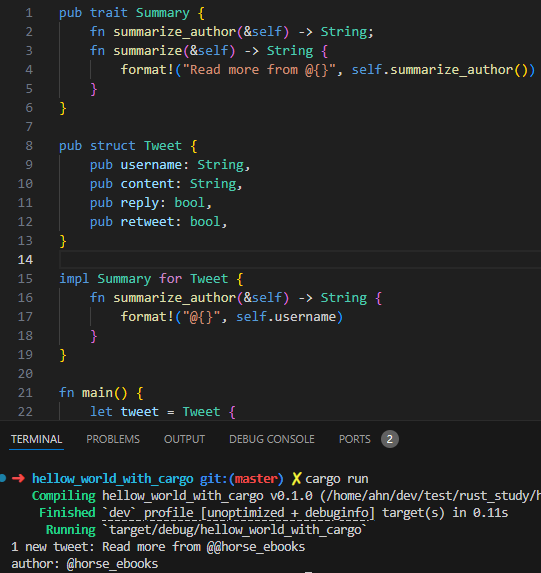Click 'Running' output word in terminal
Viewport: 541px width, 573px height.
click(x=71, y=530)
